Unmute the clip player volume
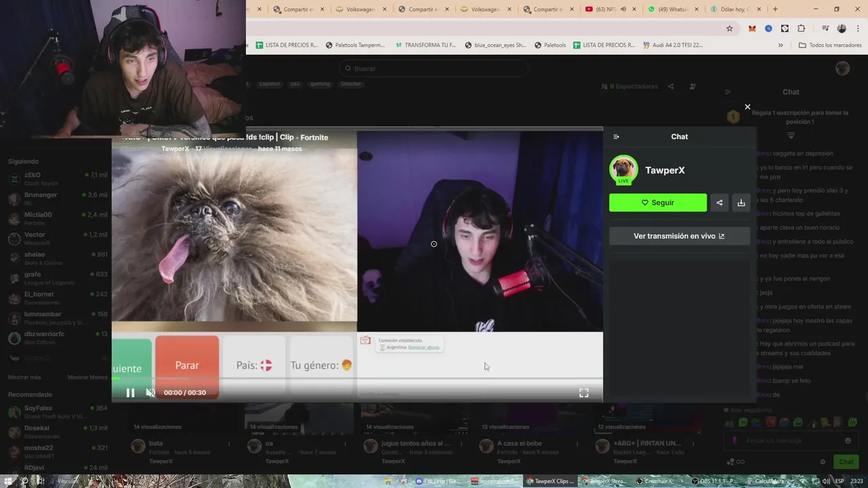 (151, 392)
